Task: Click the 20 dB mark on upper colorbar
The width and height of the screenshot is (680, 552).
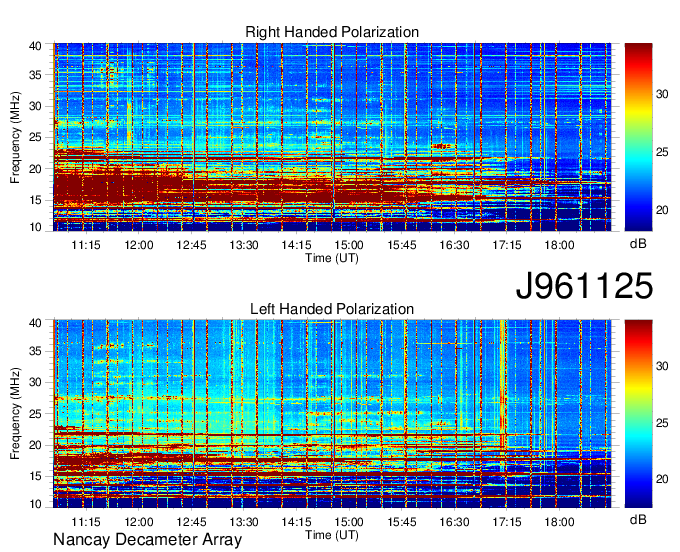Action: click(662, 210)
